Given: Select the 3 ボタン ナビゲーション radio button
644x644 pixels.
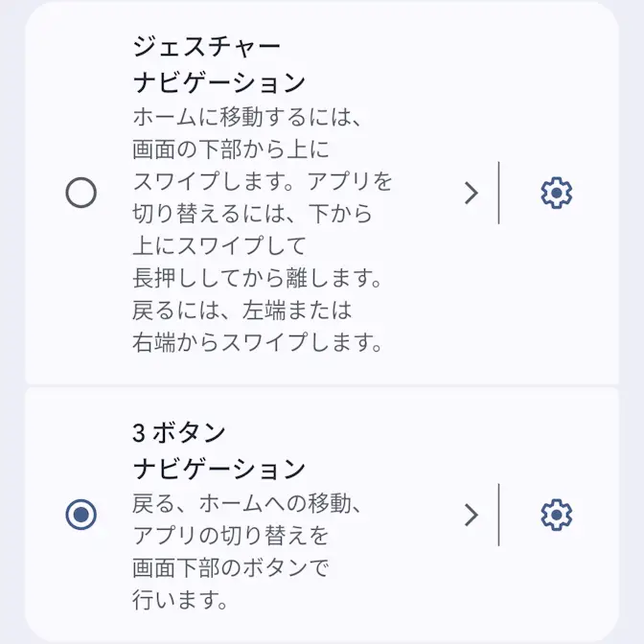Looking at the screenshot, I should pyautogui.click(x=81, y=516).
